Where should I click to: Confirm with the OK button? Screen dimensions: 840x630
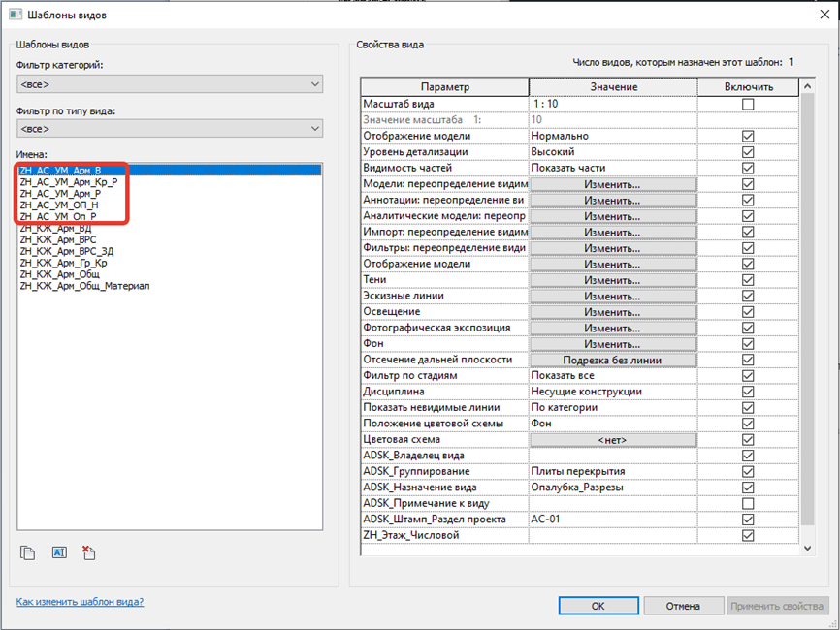pyautogui.click(x=598, y=606)
